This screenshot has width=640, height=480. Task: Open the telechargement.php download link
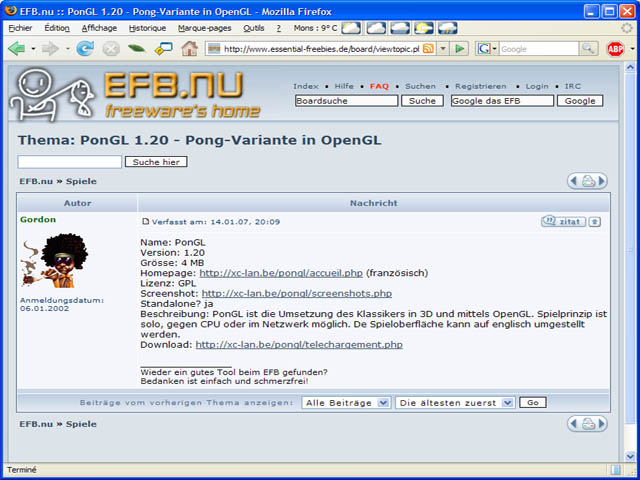point(299,344)
